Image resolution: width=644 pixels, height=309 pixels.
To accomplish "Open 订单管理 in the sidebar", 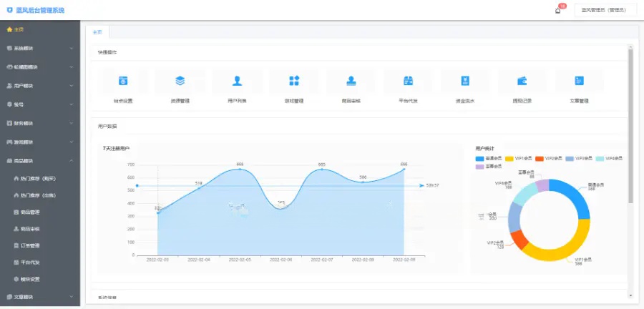I will 30,245.
